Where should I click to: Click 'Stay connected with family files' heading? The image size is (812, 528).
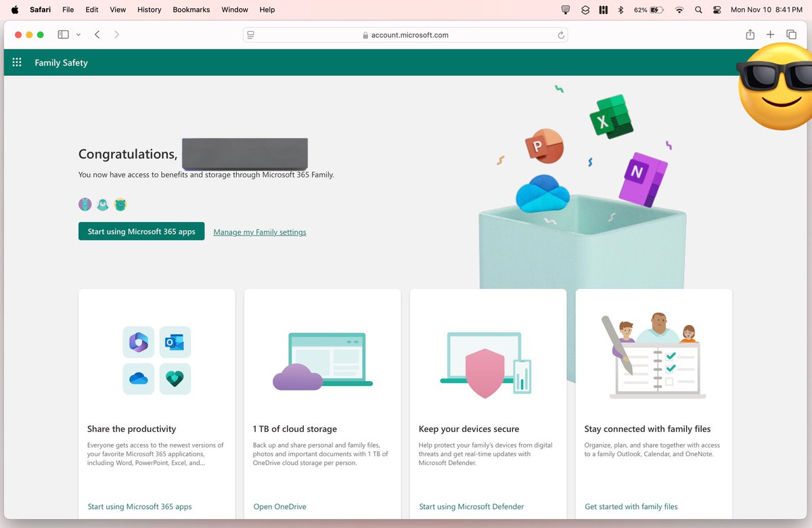pos(648,428)
